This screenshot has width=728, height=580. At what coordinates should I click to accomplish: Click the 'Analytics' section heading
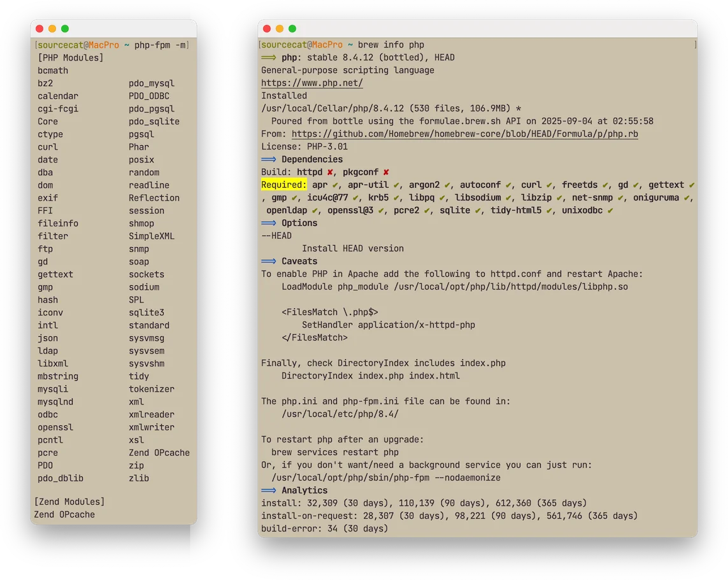(304, 490)
